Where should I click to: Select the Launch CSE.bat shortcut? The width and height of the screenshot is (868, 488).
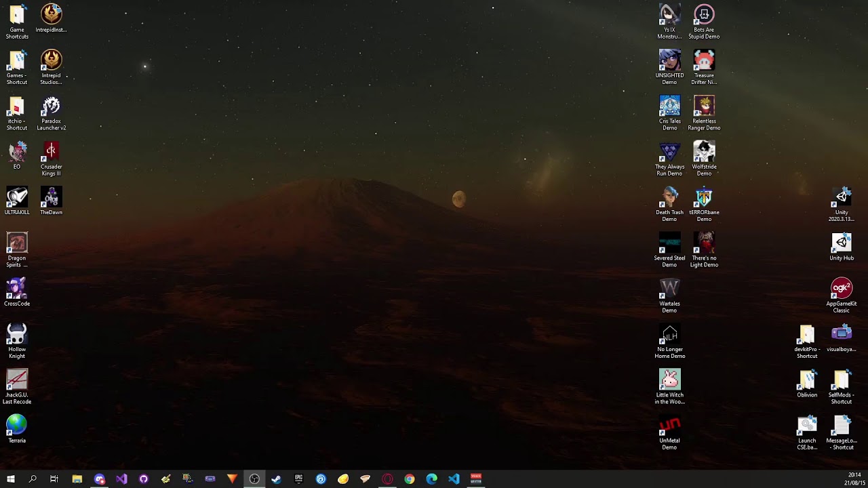807,432
